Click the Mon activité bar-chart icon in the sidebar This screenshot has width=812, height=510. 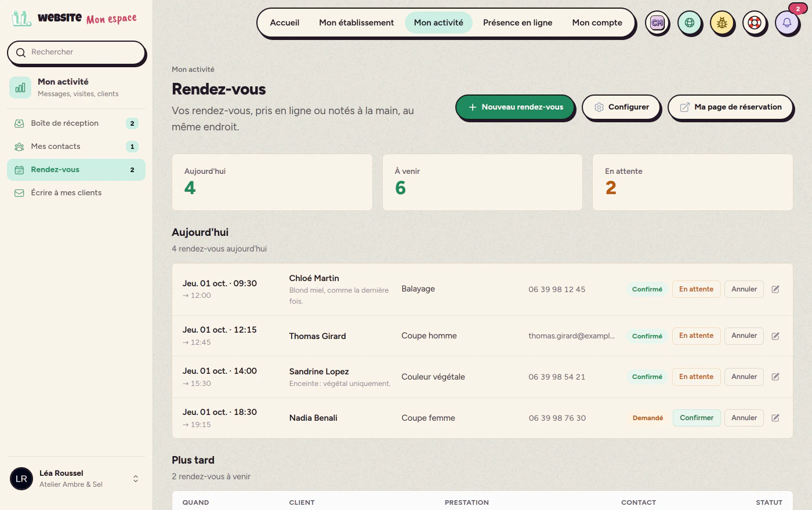pyautogui.click(x=20, y=88)
